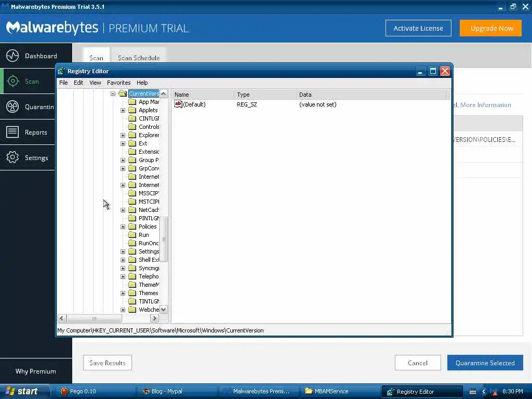532x399 pixels.
Task: Click the Malwarebytes logo in header
Action: pyautogui.click(x=52, y=28)
